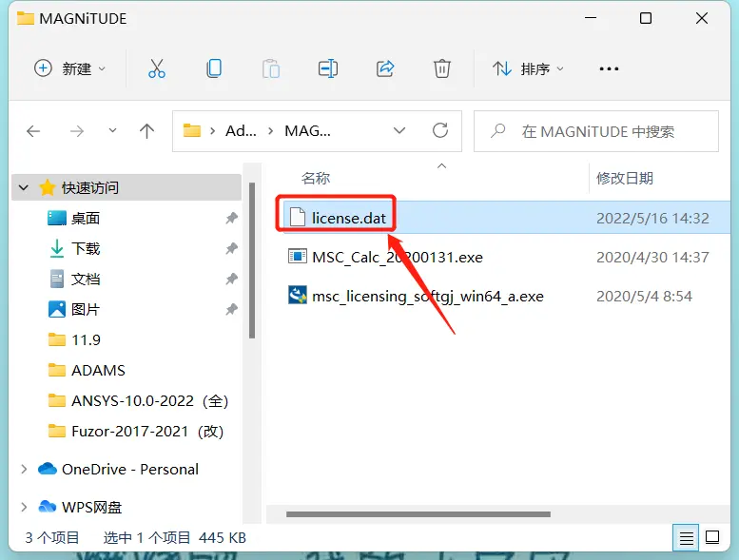This screenshot has width=739, height=560.
Task: Sort by the 修改日期 column header
Action: pos(625,178)
